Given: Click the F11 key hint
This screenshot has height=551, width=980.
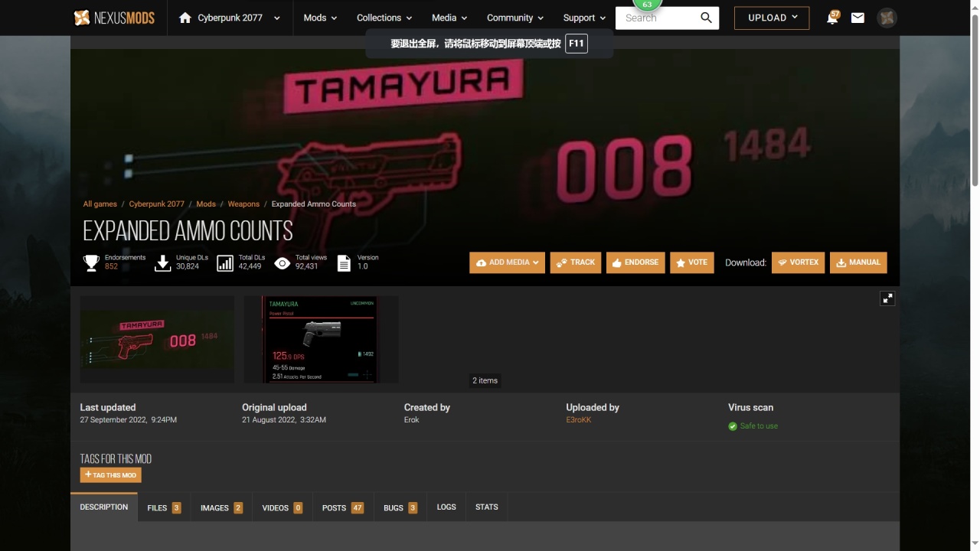Looking at the screenshot, I should [x=577, y=44].
